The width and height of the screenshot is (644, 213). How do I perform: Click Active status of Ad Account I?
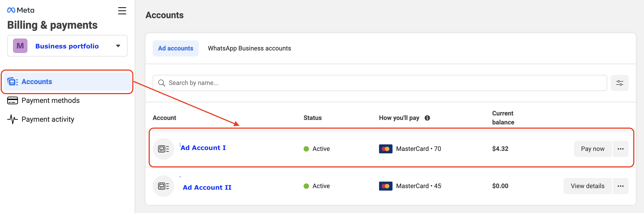point(321,149)
